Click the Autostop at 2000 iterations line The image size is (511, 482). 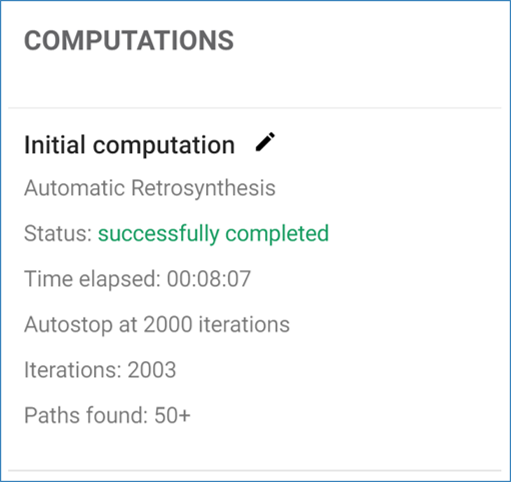(x=157, y=325)
